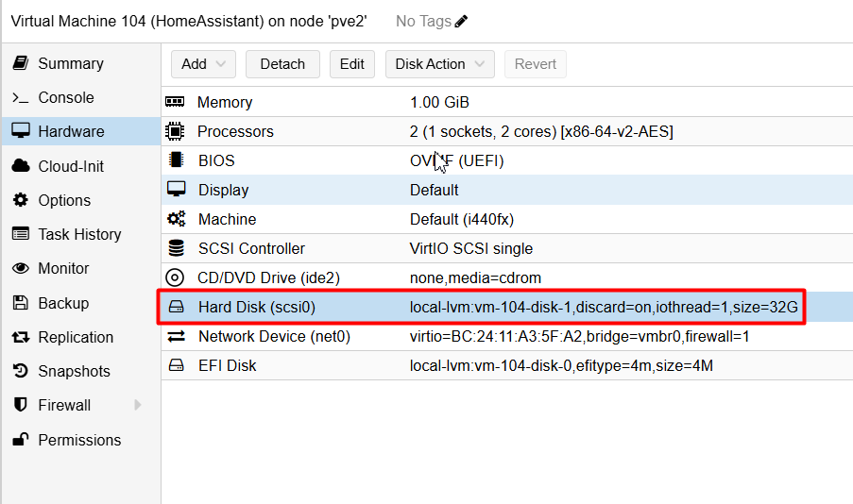Click the SCSI Controller database icon
Screen dimensions: 853x504
pyautogui.click(x=176, y=248)
